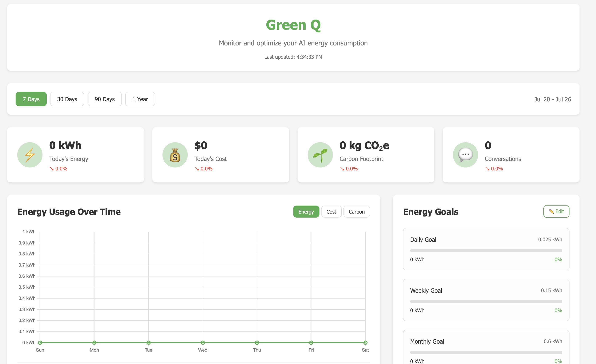
Task: Select the 7 Days time range
Action: tap(31, 99)
